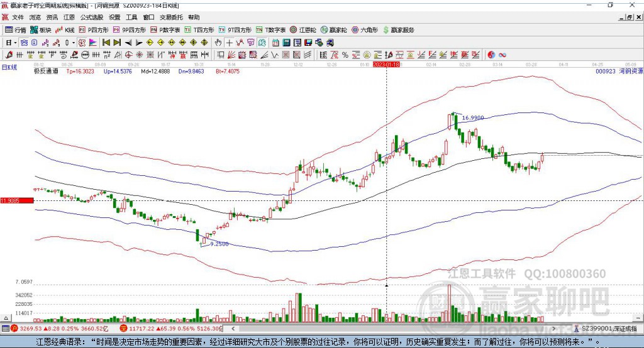Click the Tp=16.3023 indicator value

(80, 71)
